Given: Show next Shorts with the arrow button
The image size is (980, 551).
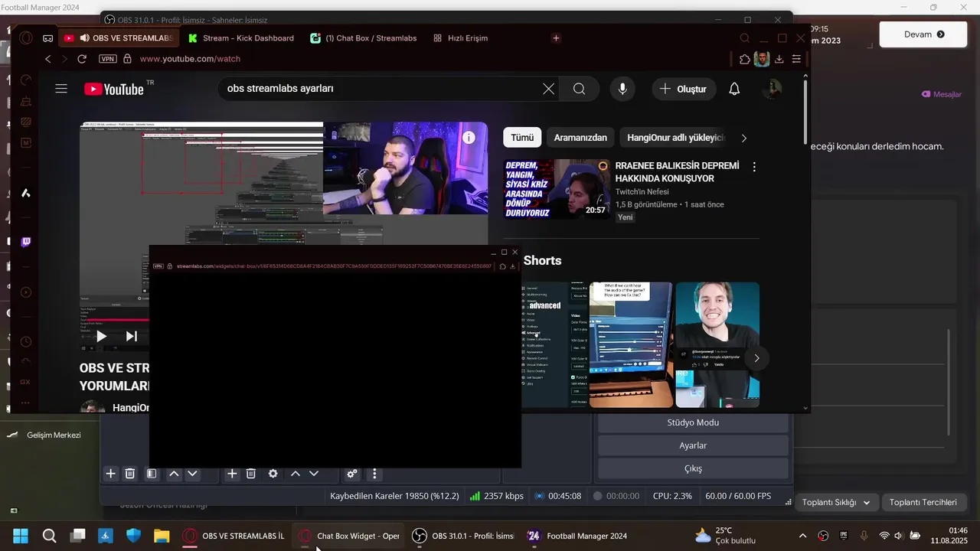Looking at the screenshot, I should click(756, 358).
